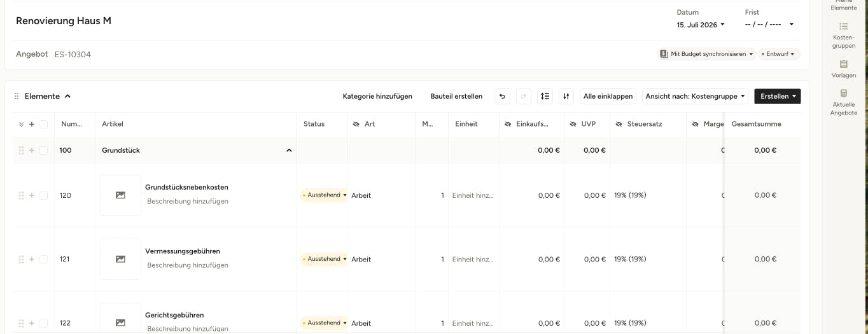Undo the last change
This screenshot has height=334, width=868.
click(502, 96)
